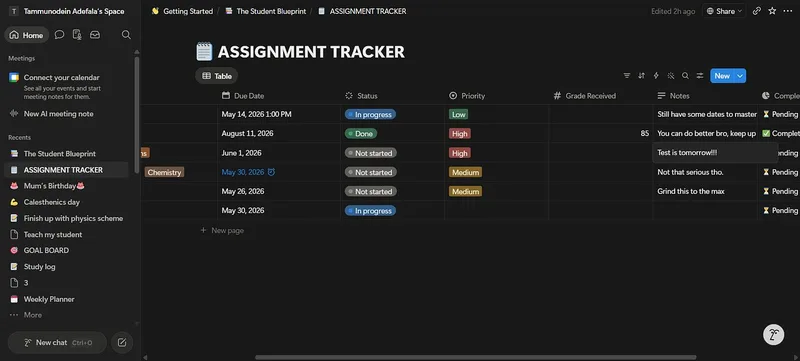Start a New chat
The width and height of the screenshot is (800, 361).
(57, 343)
